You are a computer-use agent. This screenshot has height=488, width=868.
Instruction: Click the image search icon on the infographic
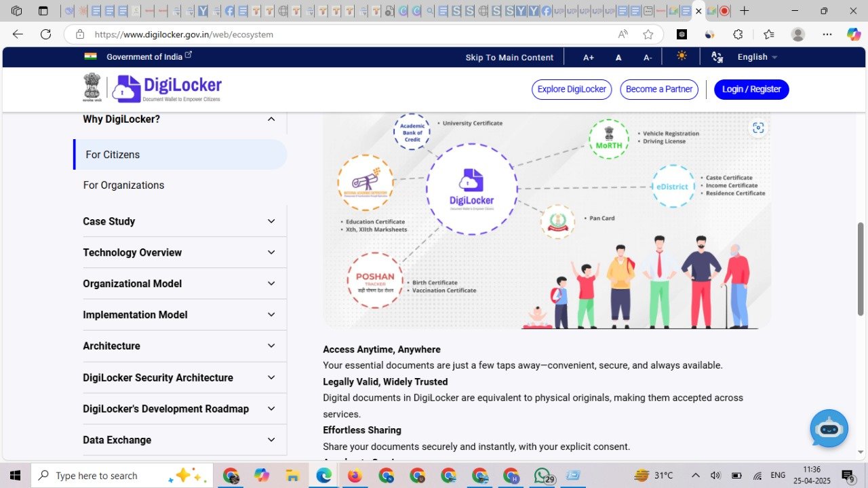[x=758, y=128]
